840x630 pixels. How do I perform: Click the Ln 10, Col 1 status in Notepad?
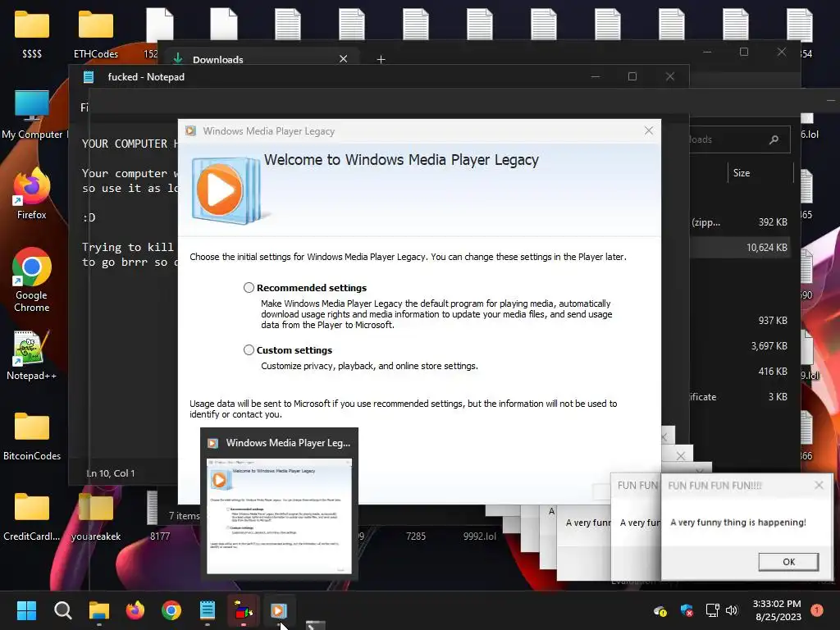click(x=111, y=473)
